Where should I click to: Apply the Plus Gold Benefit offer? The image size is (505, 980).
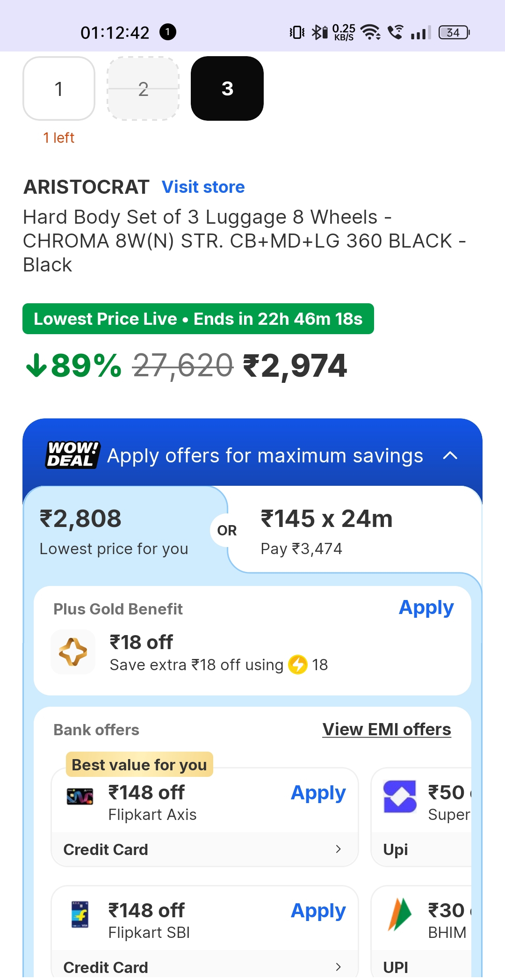point(426,607)
